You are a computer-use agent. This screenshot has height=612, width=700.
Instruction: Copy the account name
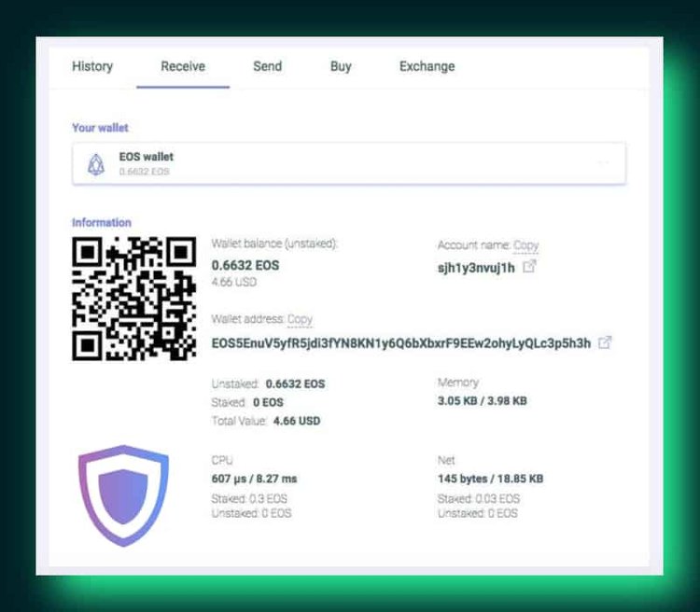pyautogui.click(x=526, y=245)
